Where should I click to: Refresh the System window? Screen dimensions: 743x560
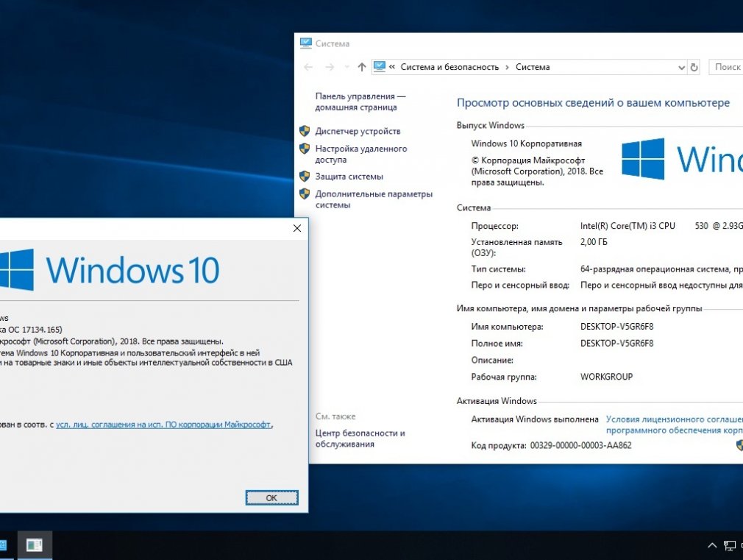pyautogui.click(x=694, y=68)
